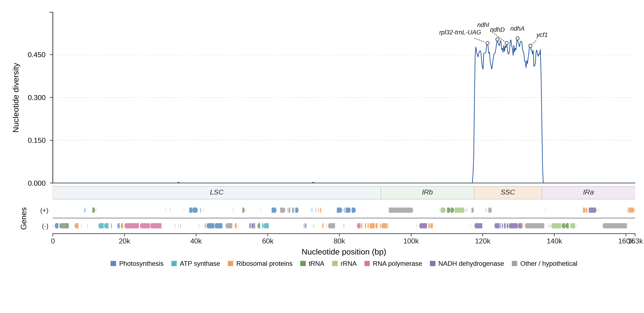
Task: Select the (-) strand label
Action: (45, 226)
